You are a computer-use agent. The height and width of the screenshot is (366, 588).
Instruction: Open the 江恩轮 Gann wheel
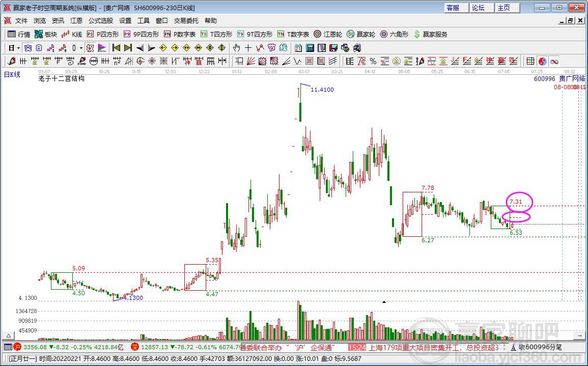point(328,35)
